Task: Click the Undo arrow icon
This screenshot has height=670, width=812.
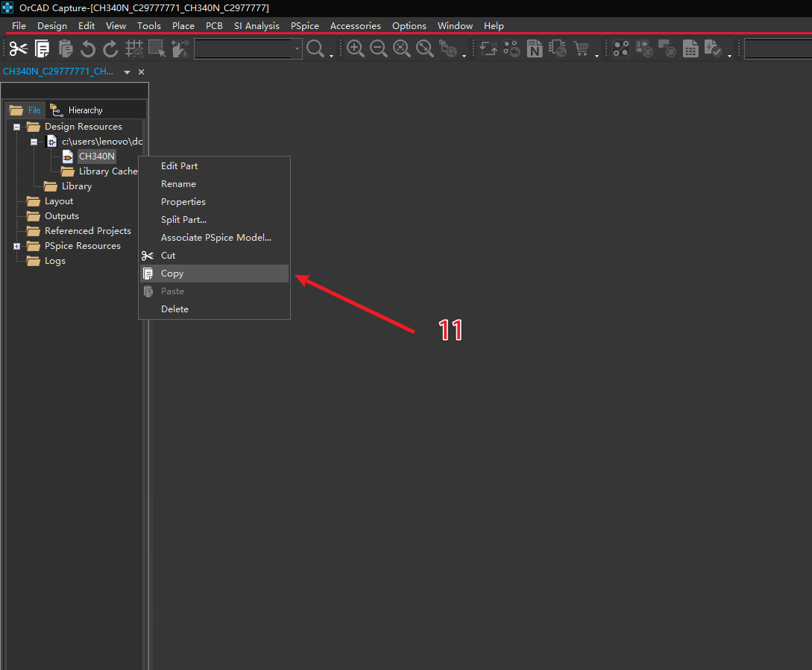Action: (88, 48)
